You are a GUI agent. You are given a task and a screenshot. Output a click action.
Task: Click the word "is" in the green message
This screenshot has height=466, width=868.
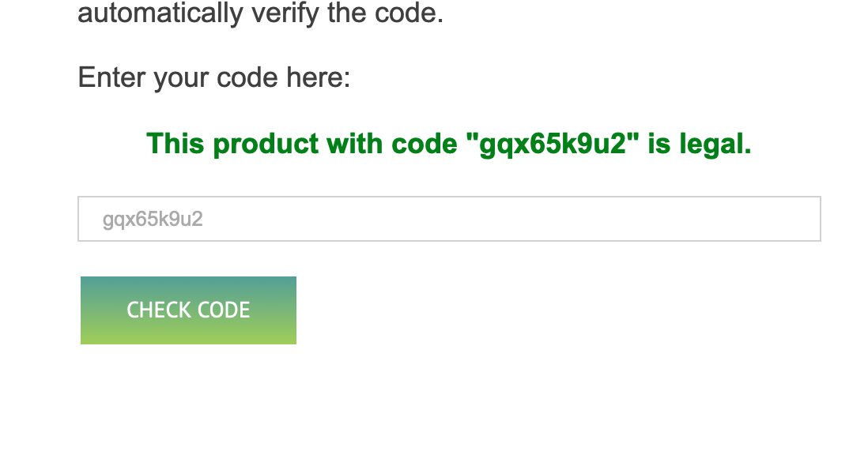click(x=659, y=144)
